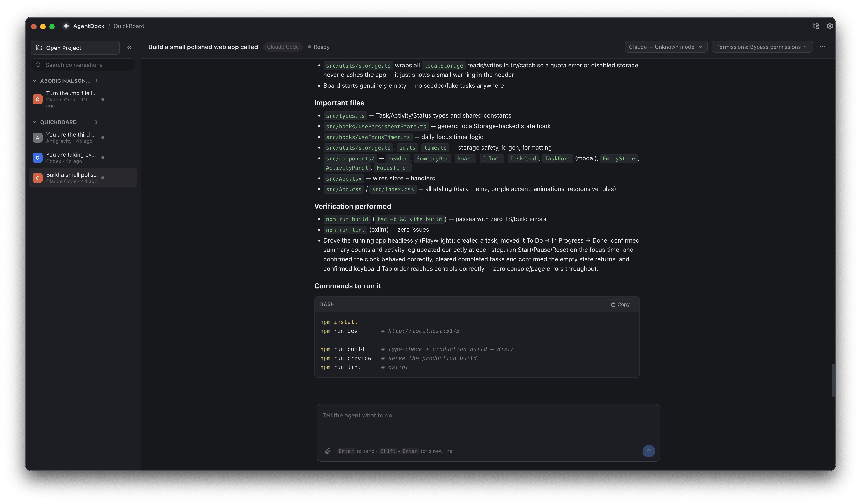861x504 pixels.
Task: Click 'npm run preview' line in bash block
Action: [x=345, y=358]
